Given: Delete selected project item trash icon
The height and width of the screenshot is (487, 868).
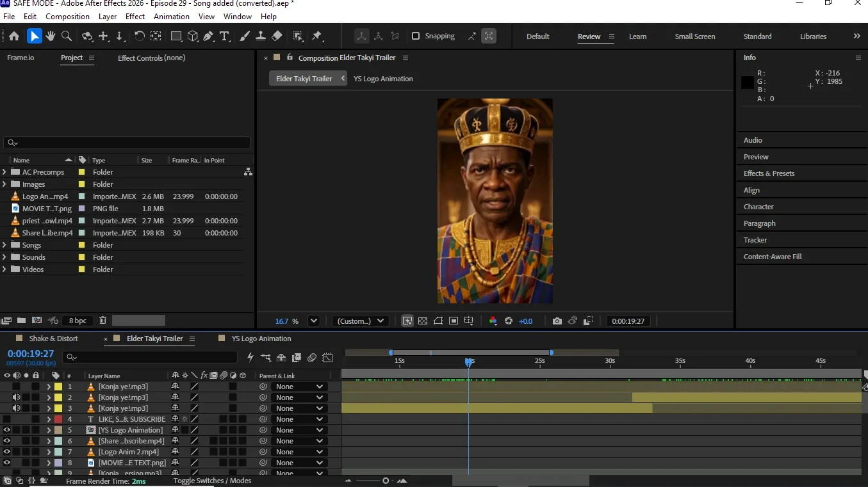Looking at the screenshot, I should click(x=102, y=321).
